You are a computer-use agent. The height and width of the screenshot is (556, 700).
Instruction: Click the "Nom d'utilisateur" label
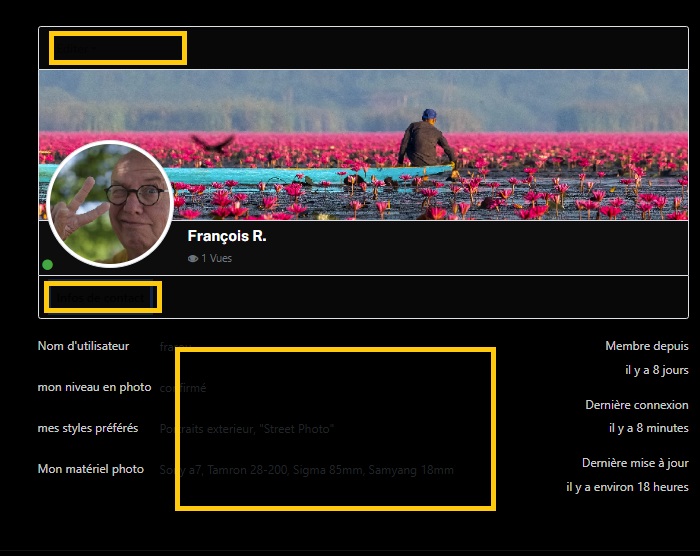click(83, 346)
